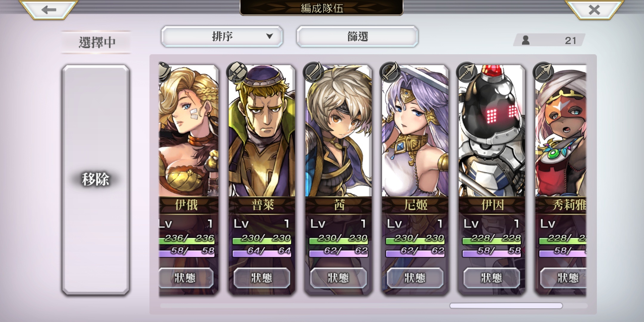Image resolution: width=644 pixels, height=322 pixels.
Task: Select the 茜 character portrait
Action: coord(339,131)
